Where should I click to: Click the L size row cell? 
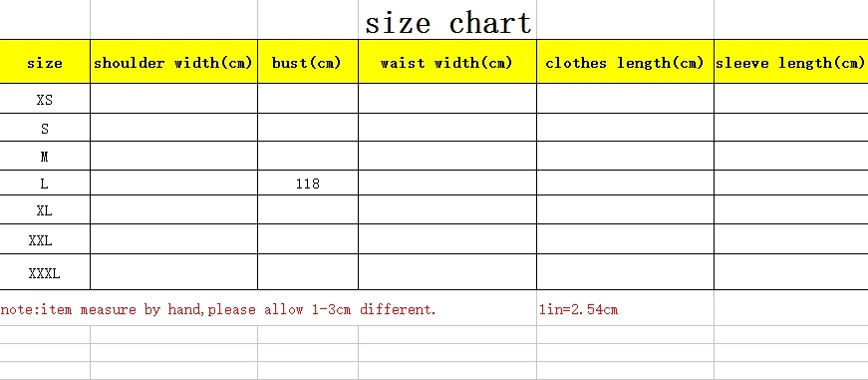click(45, 183)
